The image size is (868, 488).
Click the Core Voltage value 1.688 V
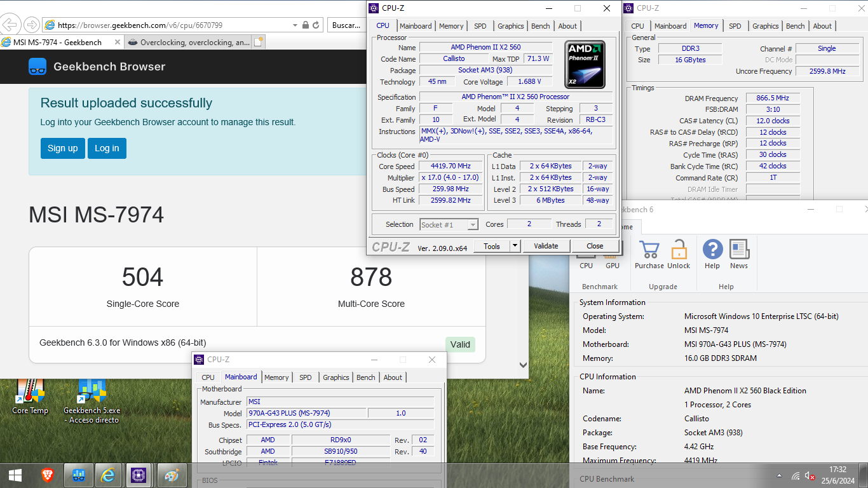(x=529, y=82)
